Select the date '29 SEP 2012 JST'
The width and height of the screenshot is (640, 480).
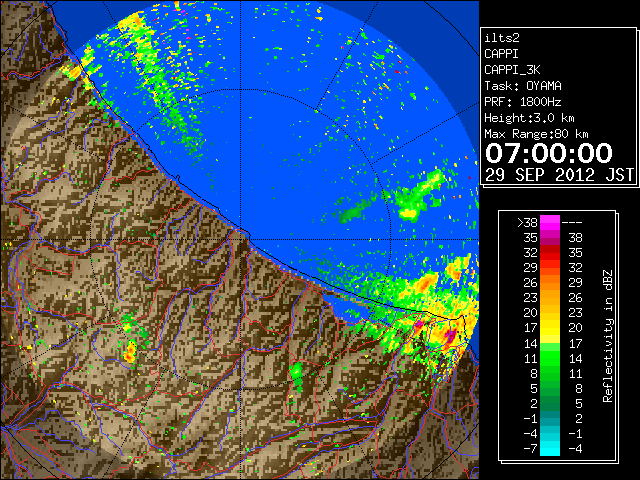click(559, 175)
